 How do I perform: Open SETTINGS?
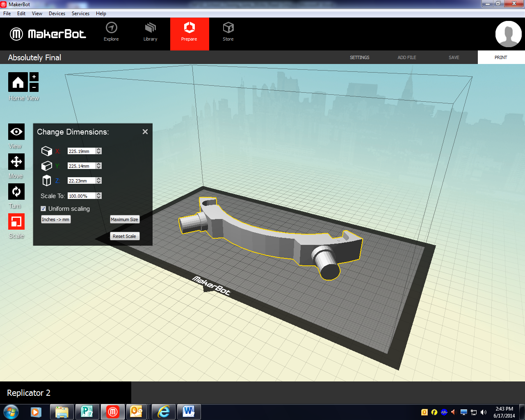pos(359,57)
